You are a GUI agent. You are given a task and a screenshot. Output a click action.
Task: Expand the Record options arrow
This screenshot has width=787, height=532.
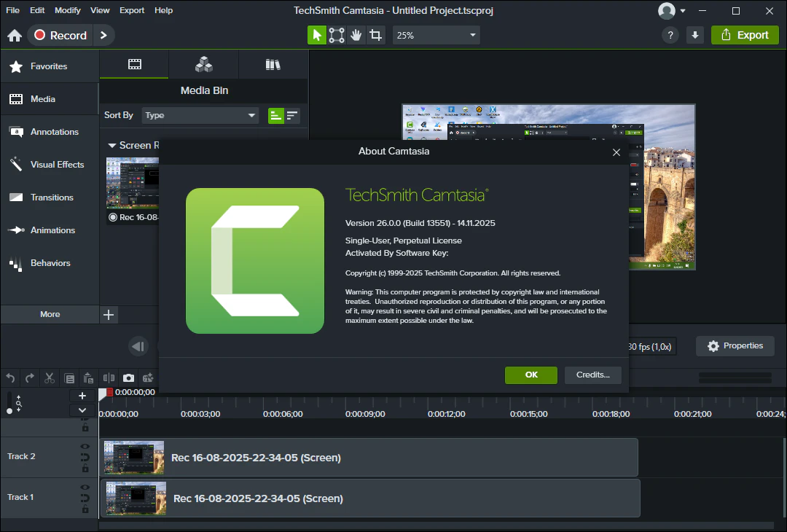tap(104, 35)
